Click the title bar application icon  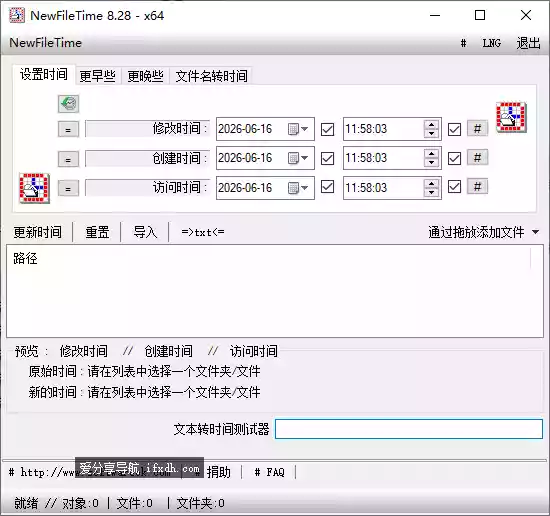[16, 15]
